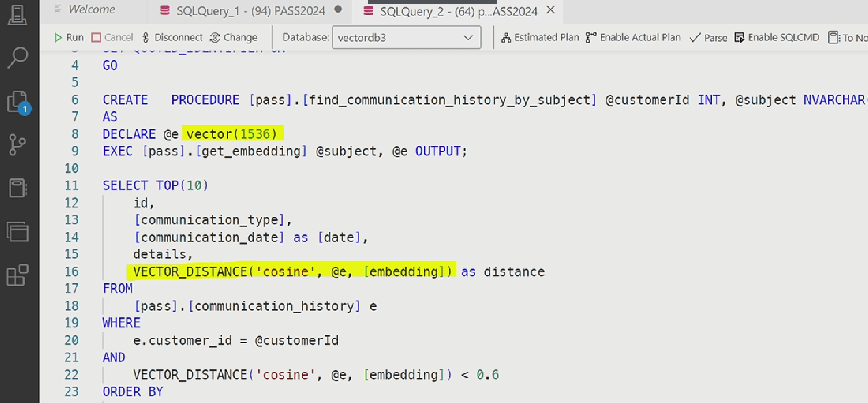Open the SQL Server Agent/window panel icon
The width and height of the screenshot is (868, 403).
tap(18, 231)
